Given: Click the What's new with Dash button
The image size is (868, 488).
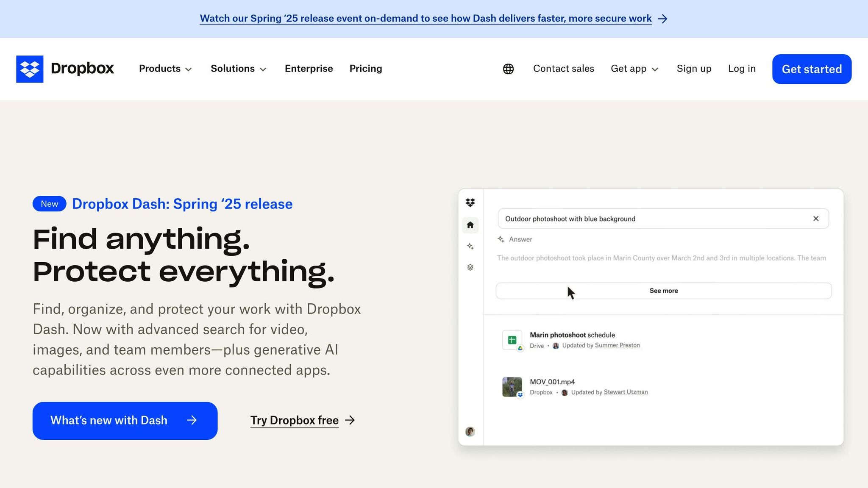Looking at the screenshot, I should pyautogui.click(x=125, y=420).
